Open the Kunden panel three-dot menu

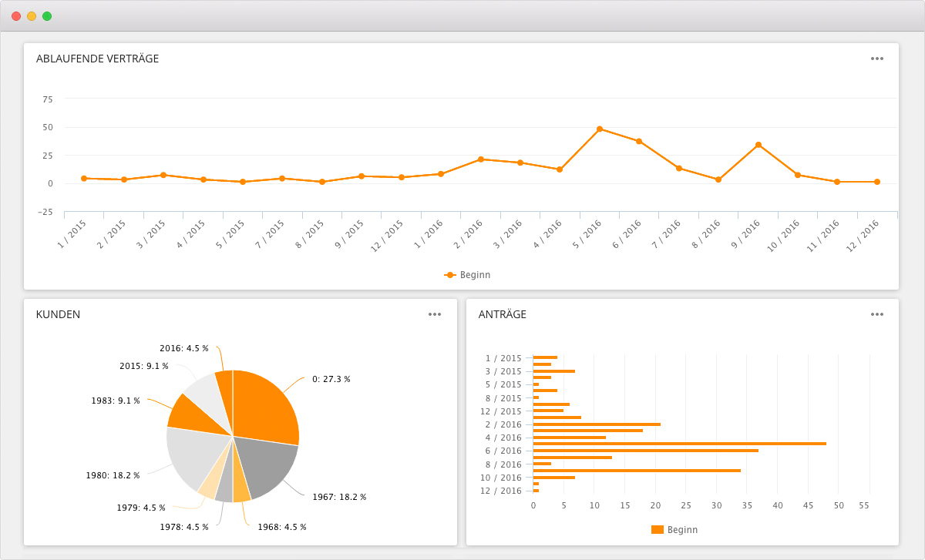pyautogui.click(x=435, y=314)
